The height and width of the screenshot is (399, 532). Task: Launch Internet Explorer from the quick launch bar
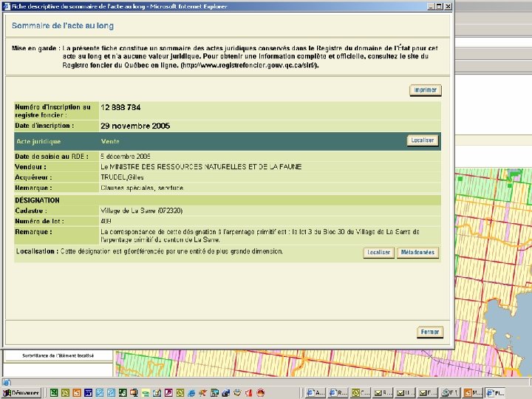(x=191, y=393)
